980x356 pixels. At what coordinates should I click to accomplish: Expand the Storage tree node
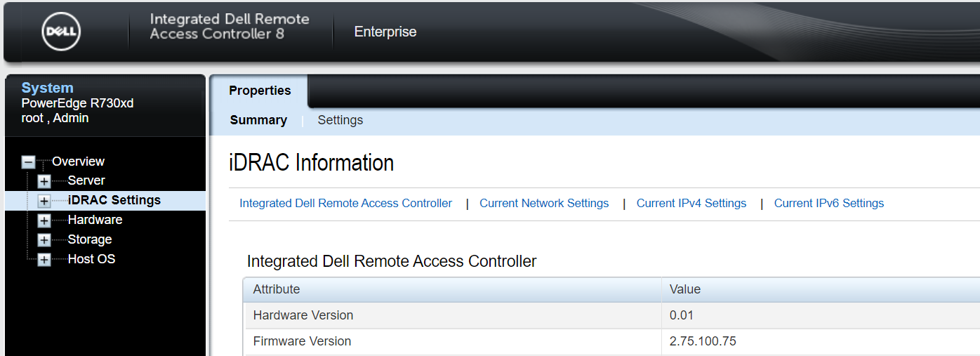[44, 240]
